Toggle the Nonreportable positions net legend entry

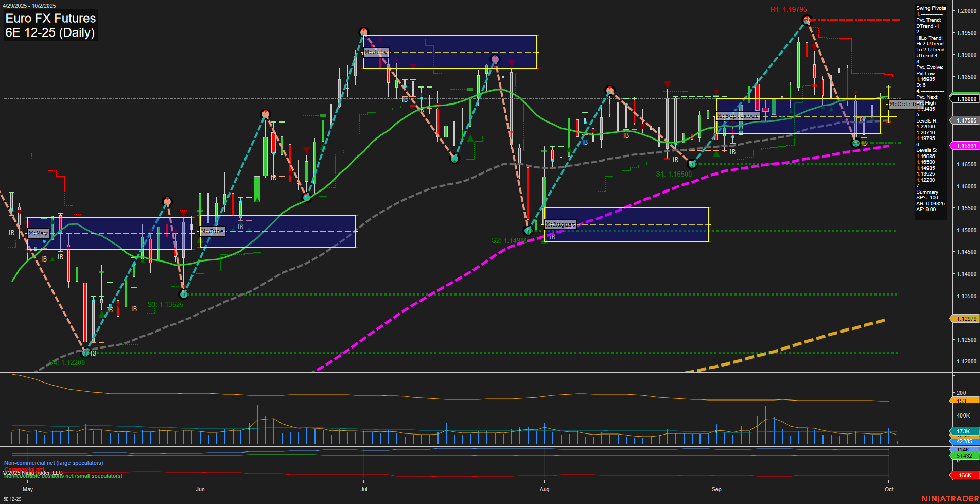[63, 476]
